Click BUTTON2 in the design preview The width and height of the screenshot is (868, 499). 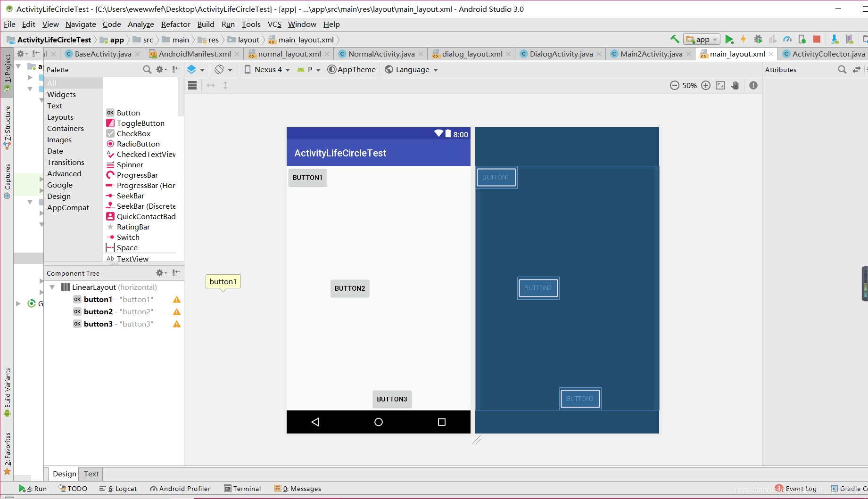[x=350, y=288]
